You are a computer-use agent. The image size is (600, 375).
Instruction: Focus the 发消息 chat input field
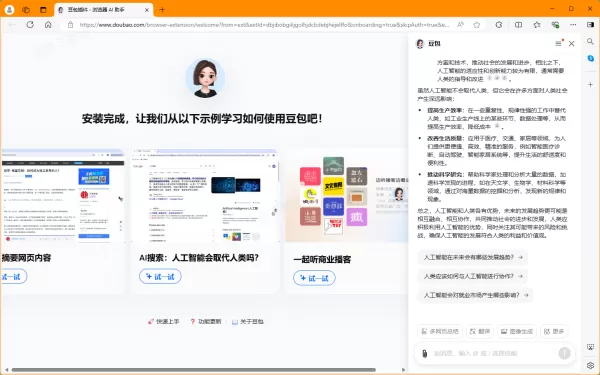(x=494, y=353)
